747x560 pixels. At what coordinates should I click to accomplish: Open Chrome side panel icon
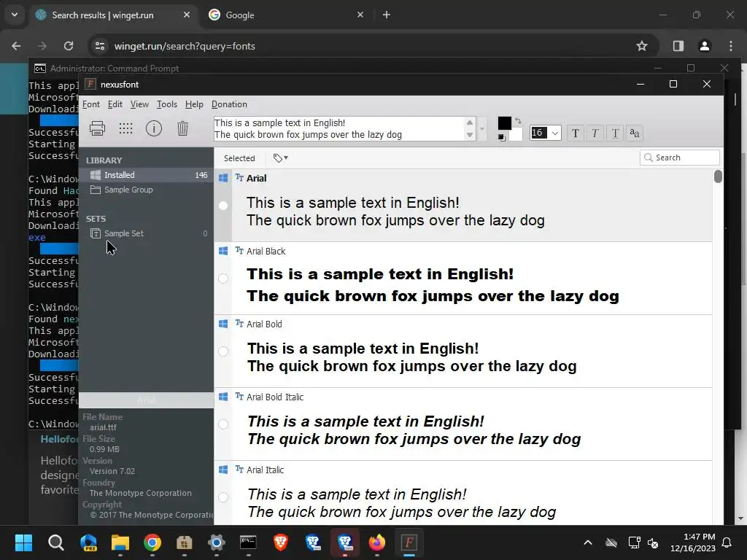(x=678, y=46)
